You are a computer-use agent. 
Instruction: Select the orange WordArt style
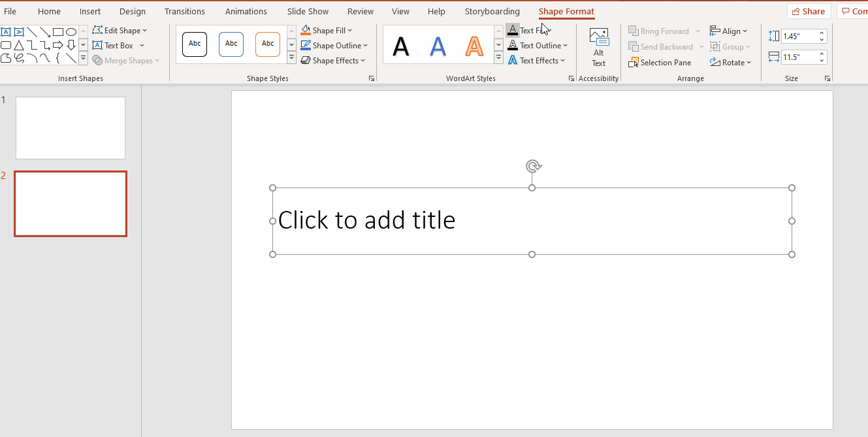click(474, 44)
